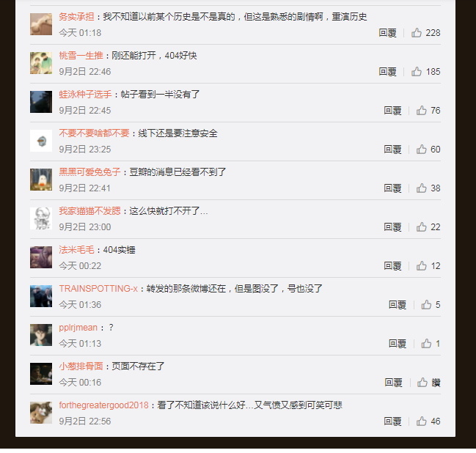Open 桃雪一生推's user profile link
Image resolution: width=476 pixels, height=453 pixels.
click(x=81, y=55)
